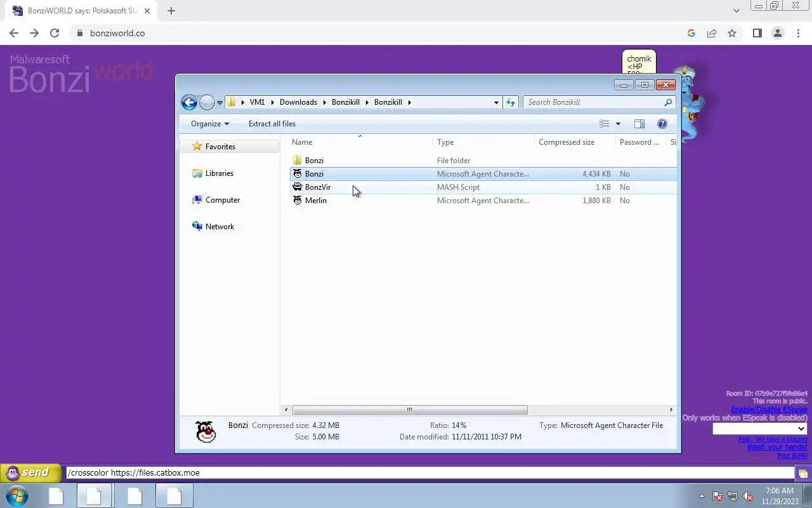
Task: Open the browser profile avatar
Action: click(x=777, y=33)
